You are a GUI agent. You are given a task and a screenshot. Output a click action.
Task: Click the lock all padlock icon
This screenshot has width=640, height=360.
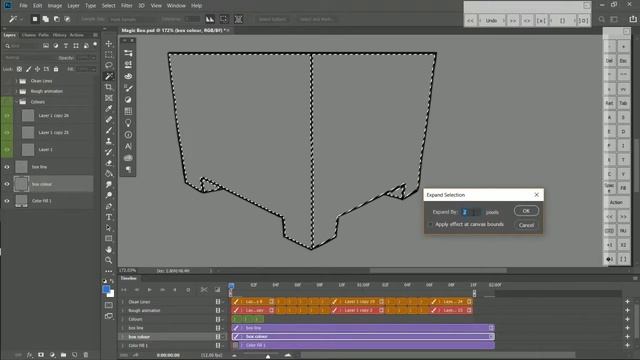tap(56, 69)
